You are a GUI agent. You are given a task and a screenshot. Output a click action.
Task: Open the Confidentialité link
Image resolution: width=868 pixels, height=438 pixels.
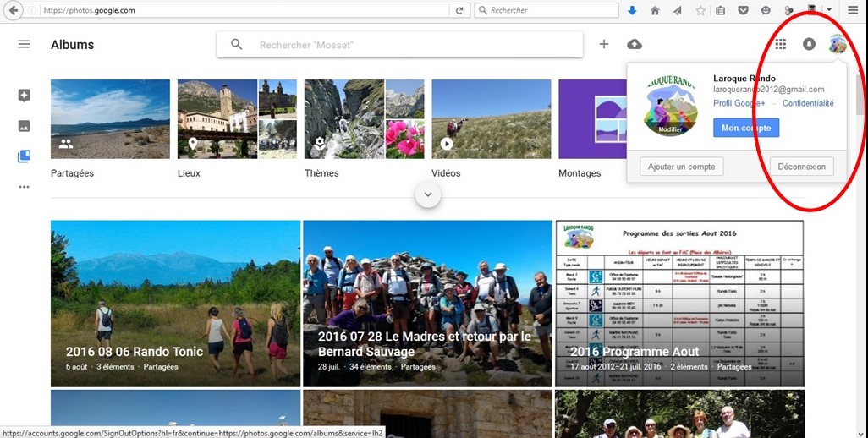[x=807, y=103]
